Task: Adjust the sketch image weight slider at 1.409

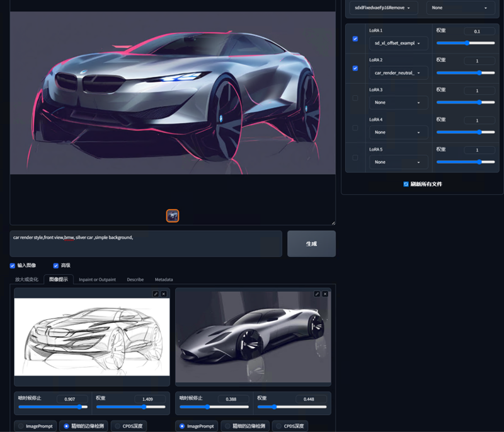Action: (131, 407)
